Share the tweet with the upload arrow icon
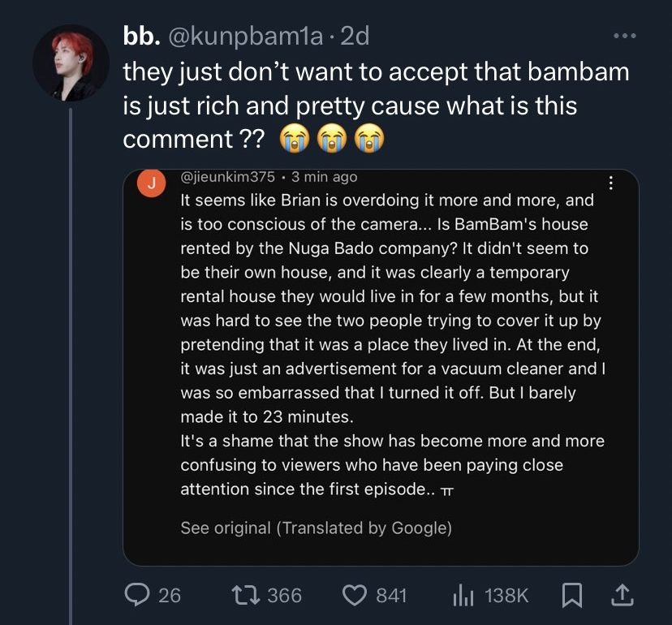672x625 pixels. coord(622,595)
